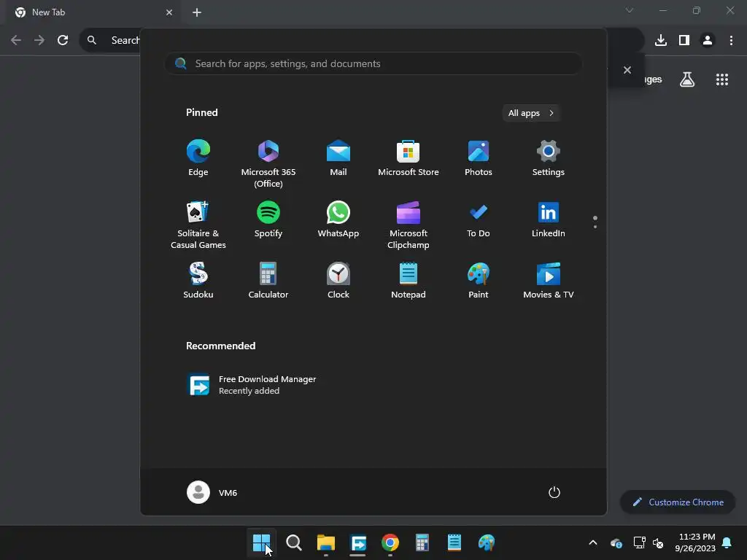
Task: Click the Windows Start button on taskbar
Action: point(262,542)
